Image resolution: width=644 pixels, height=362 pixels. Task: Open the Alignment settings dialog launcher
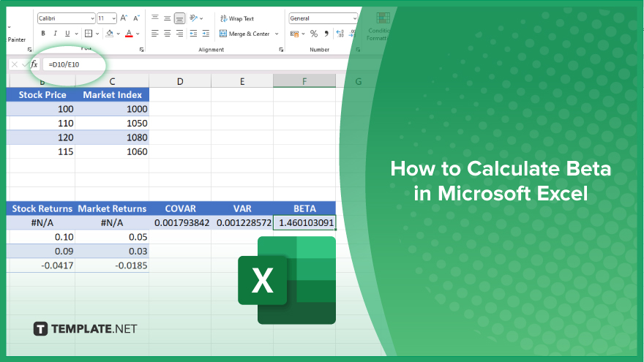(281, 50)
